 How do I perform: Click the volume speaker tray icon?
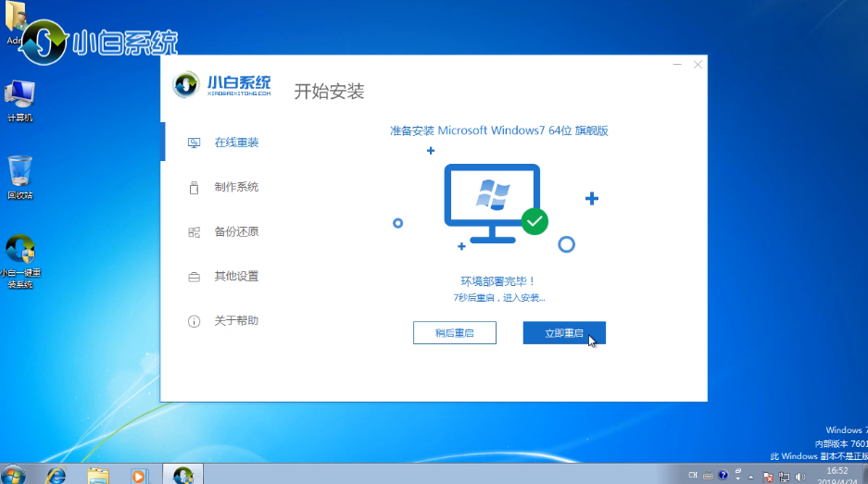799,477
